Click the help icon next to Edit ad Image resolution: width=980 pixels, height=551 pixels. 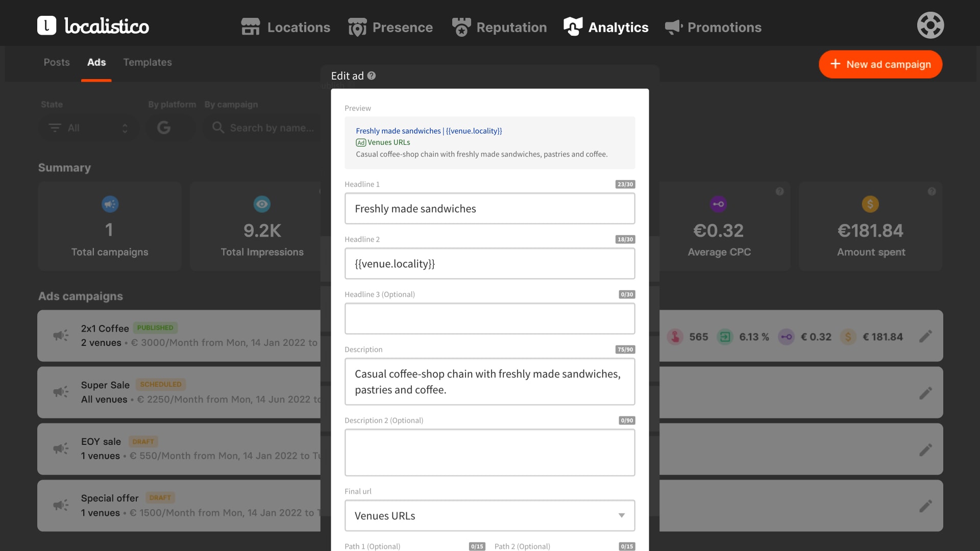point(372,76)
